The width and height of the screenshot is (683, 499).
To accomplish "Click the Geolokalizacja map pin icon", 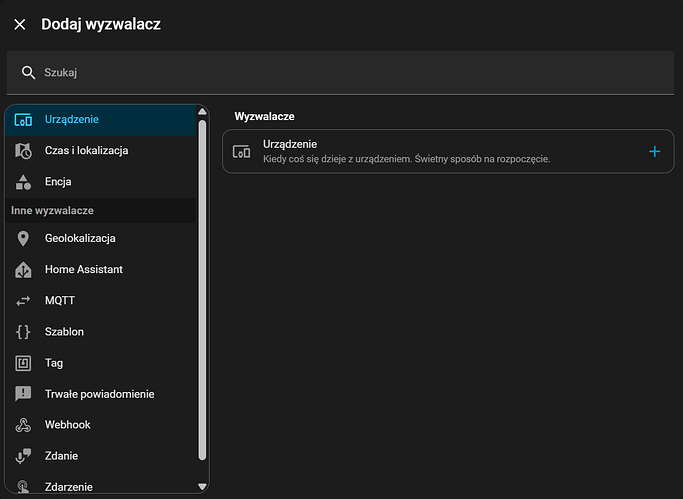I will [x=24, y=238].
